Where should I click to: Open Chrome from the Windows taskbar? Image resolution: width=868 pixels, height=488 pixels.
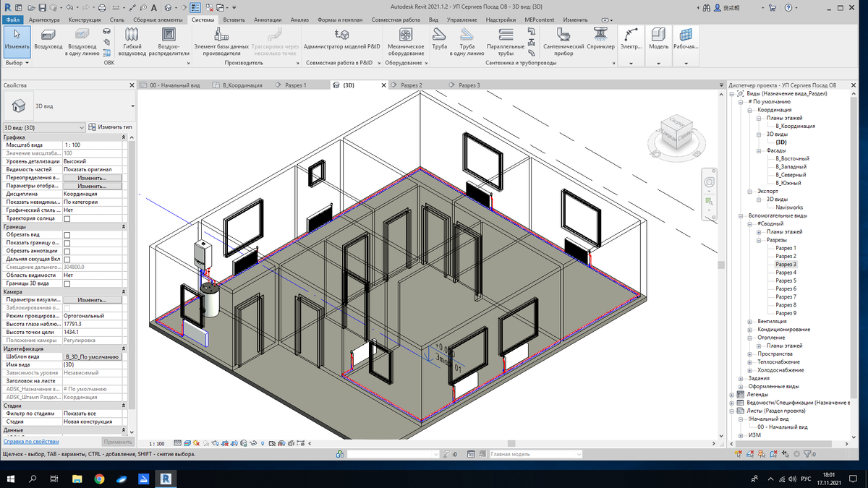pyautogui.click(x=99, y=479)
